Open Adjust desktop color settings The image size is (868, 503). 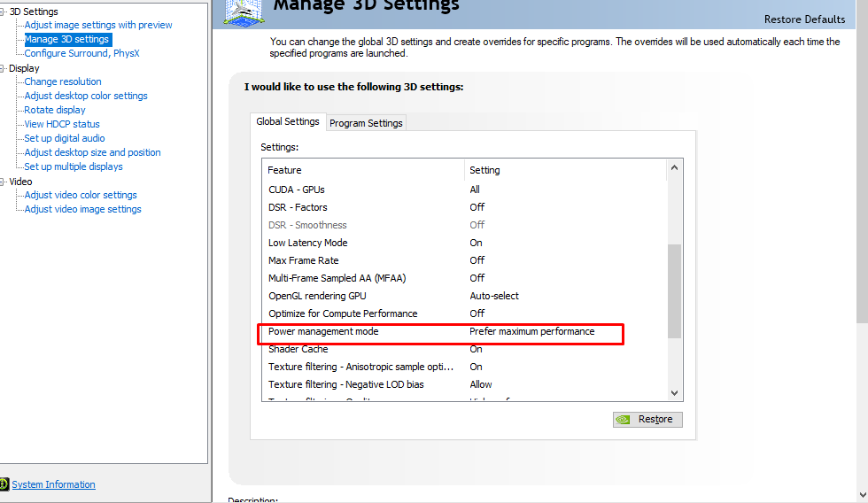tap(86, 96)
